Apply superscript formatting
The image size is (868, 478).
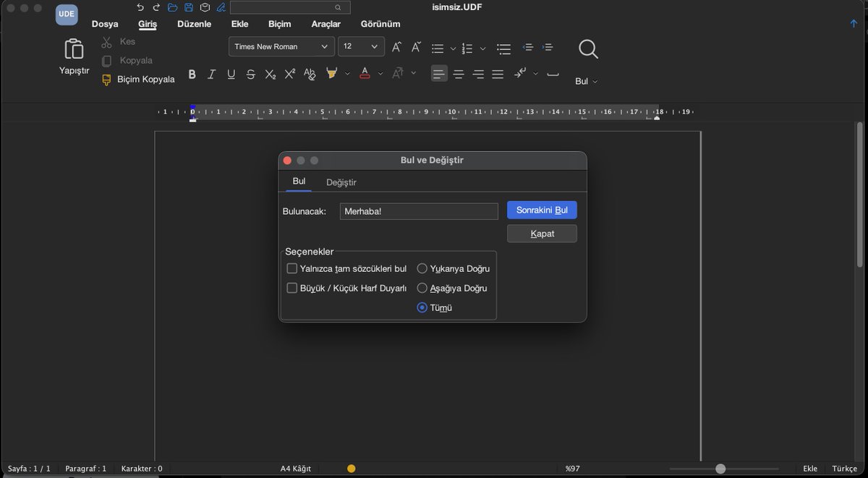click(x=289, y=74)
